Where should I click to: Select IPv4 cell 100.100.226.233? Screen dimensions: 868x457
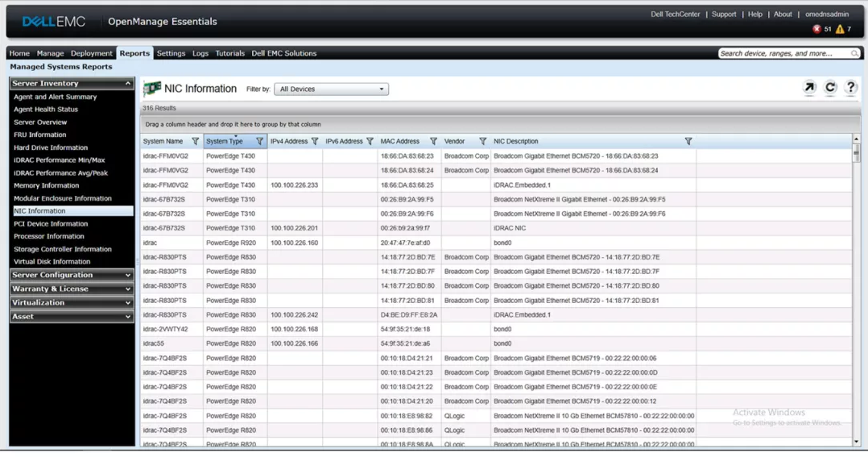pyautogui.click(x=295, y=185)
